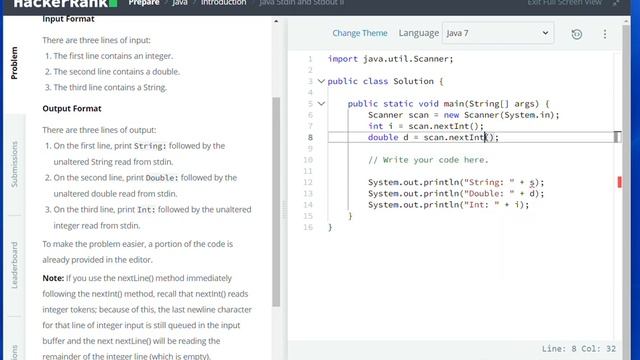Open the Leaderboard side tab
The image size is (640, 360).
click(14, 265)
